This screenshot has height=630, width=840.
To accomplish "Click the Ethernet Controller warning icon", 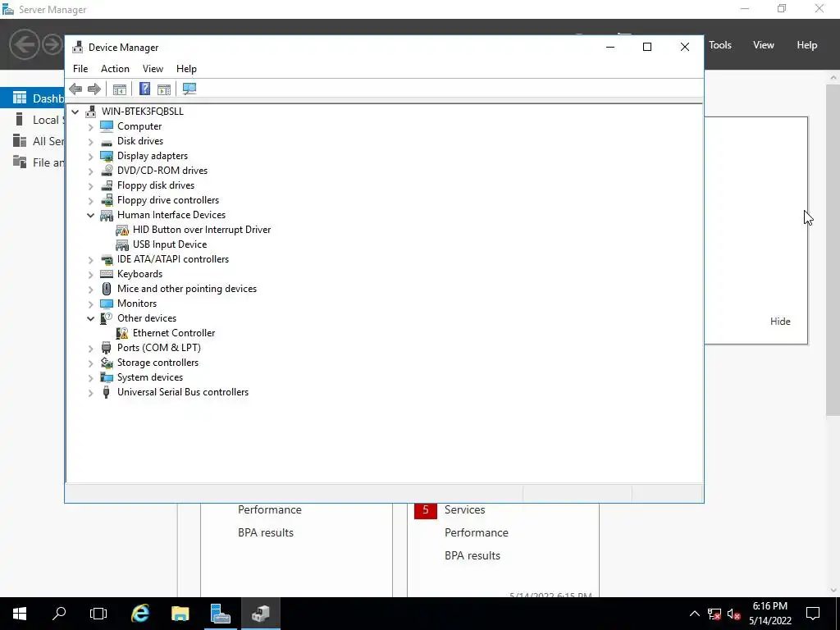I will pos(122,333).
